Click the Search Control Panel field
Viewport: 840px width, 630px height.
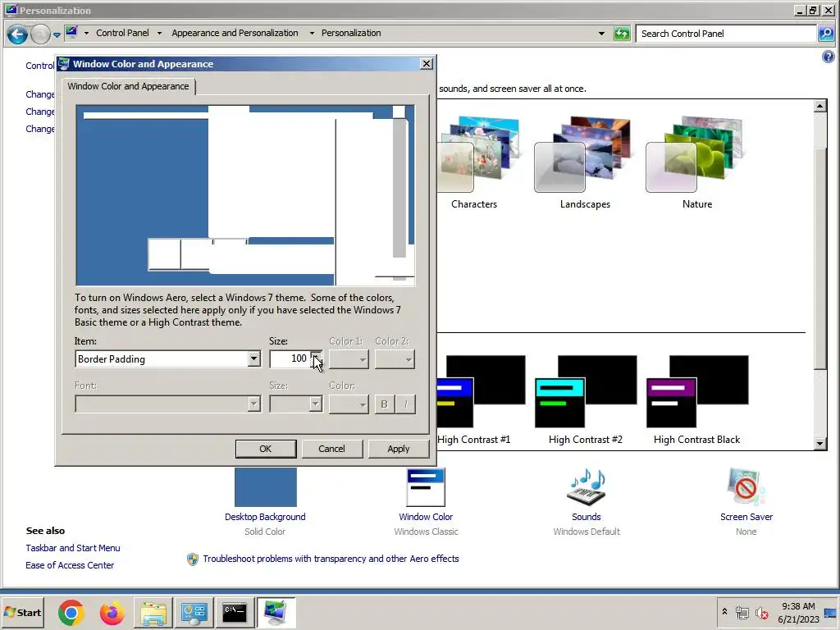[726, 33]
